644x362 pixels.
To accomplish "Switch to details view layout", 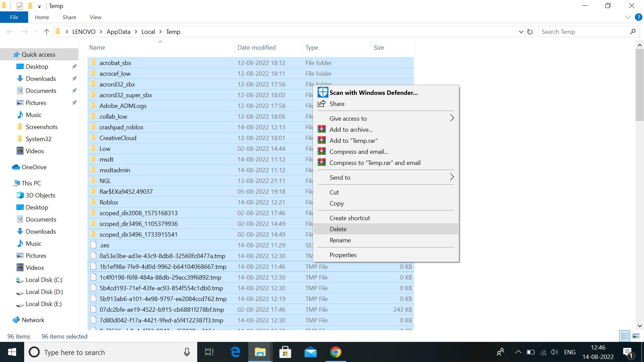I will click(x=625, y=336).
